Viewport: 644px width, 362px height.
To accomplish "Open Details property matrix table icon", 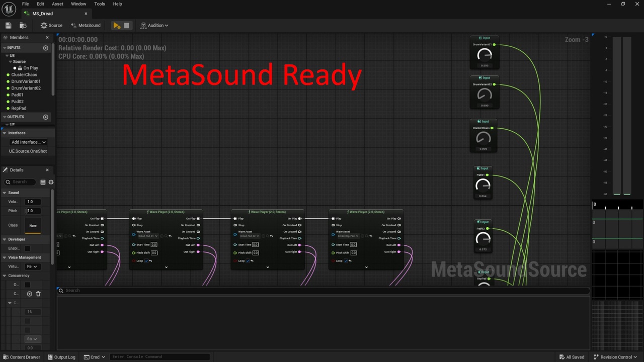I will point(43,182).
